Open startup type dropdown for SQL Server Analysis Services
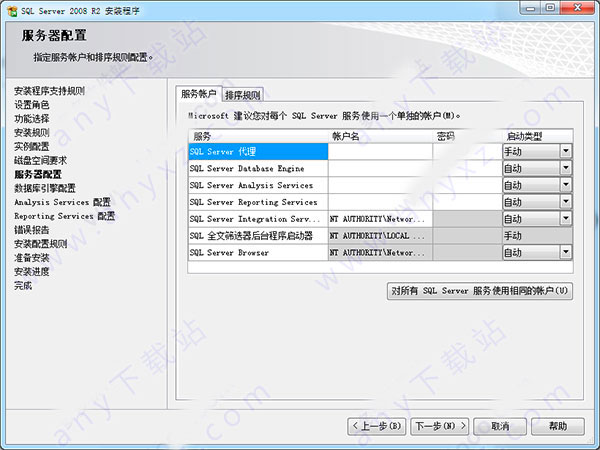The width and height of the screenshot is (600, 450). point(566,185)
